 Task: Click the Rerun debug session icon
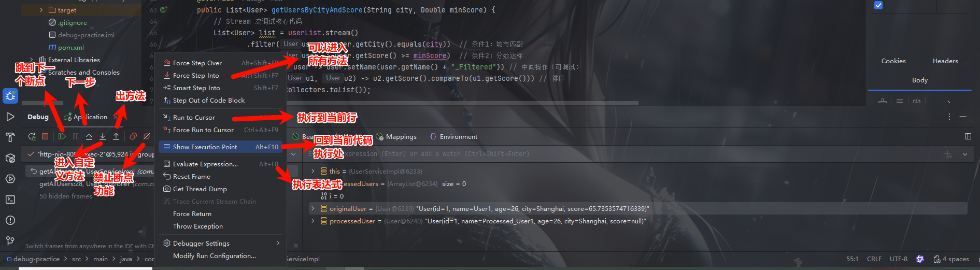[32, 136]
